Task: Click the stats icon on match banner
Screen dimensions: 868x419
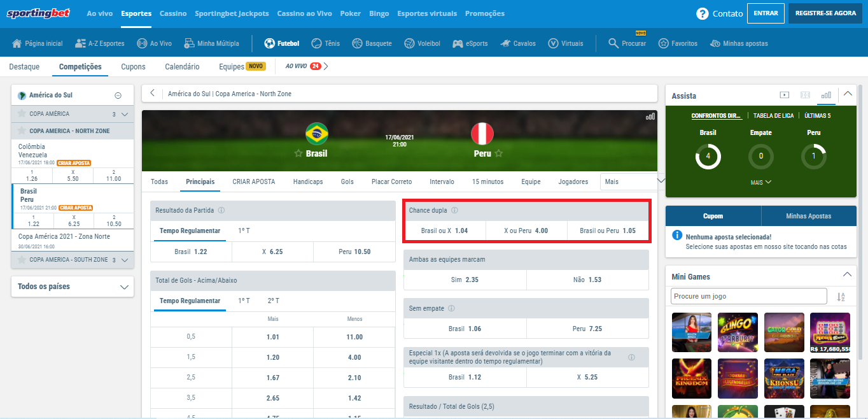Action: (x=650, y=117)
